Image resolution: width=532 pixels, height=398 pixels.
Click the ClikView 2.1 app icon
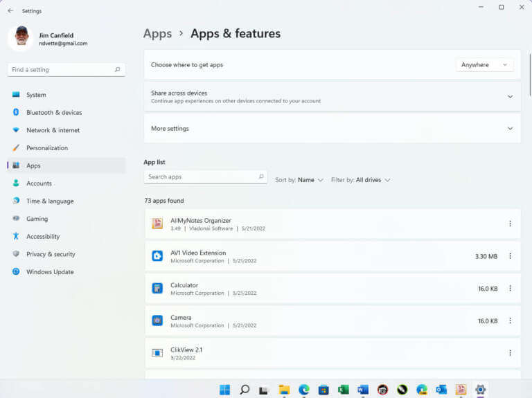(x=157, y=353)
